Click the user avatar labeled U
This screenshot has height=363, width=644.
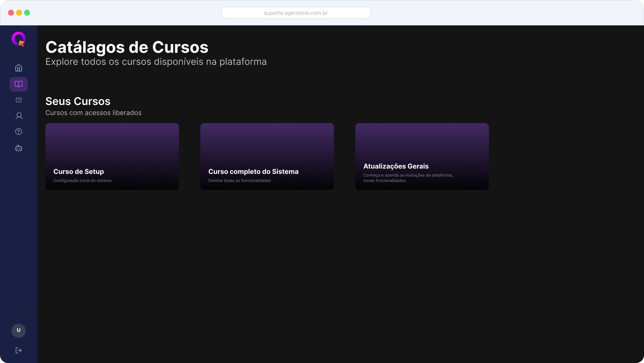click(19, 330)
